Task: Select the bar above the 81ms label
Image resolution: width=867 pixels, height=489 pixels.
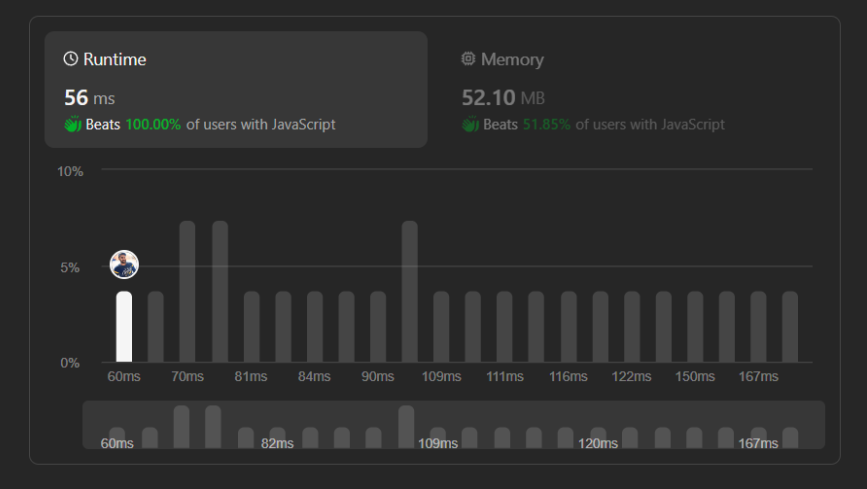Action: pyautogui.click(x=251, y=326)
